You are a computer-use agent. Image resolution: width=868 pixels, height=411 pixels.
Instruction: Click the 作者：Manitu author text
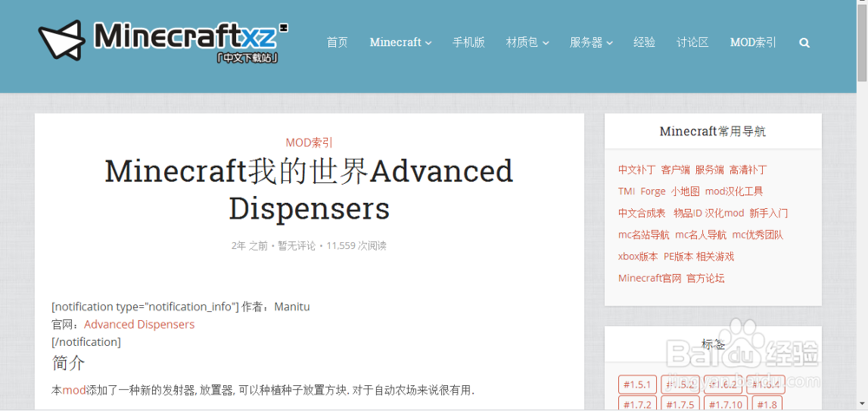click(276, 307)
